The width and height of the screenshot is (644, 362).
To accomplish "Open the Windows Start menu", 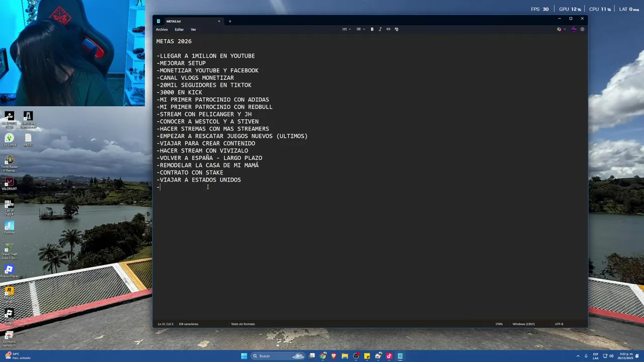I will point(244,356).
